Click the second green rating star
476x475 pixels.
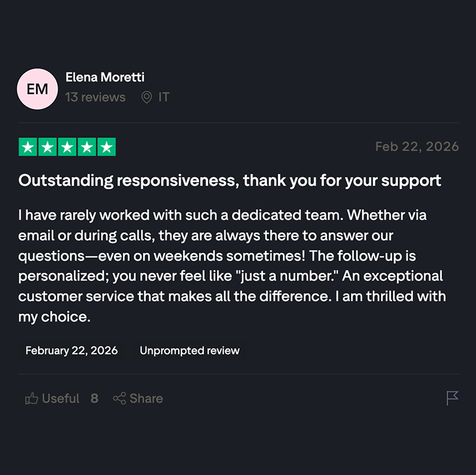[x=48, y=148]
